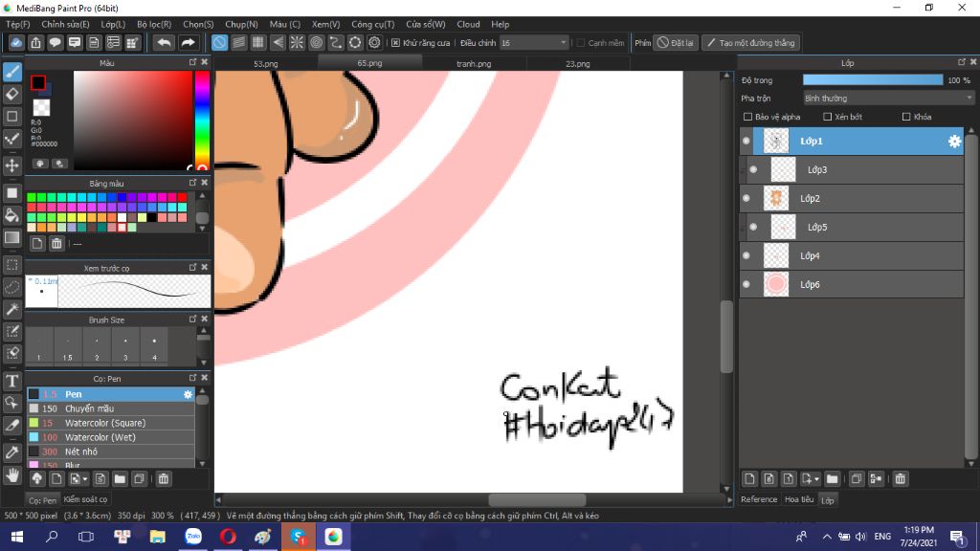Enable radial snap
This screenshot has height=551, width=980.
click(297, 42)
